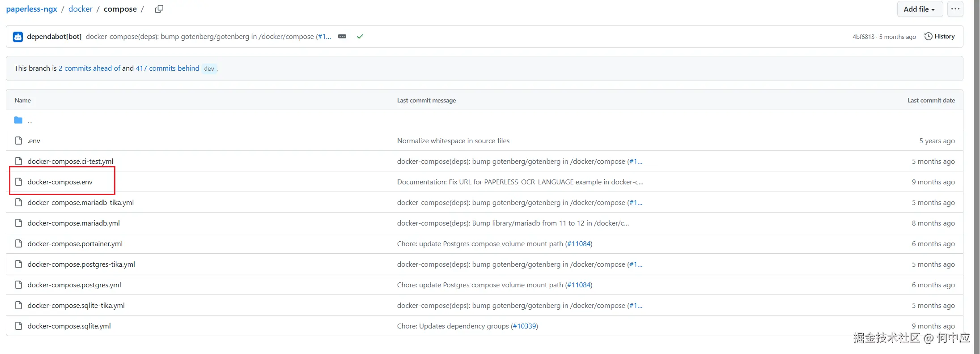980x354 pixels.
Task: Open commit hash 4bf6813
Action: click(x=863, y=37)
